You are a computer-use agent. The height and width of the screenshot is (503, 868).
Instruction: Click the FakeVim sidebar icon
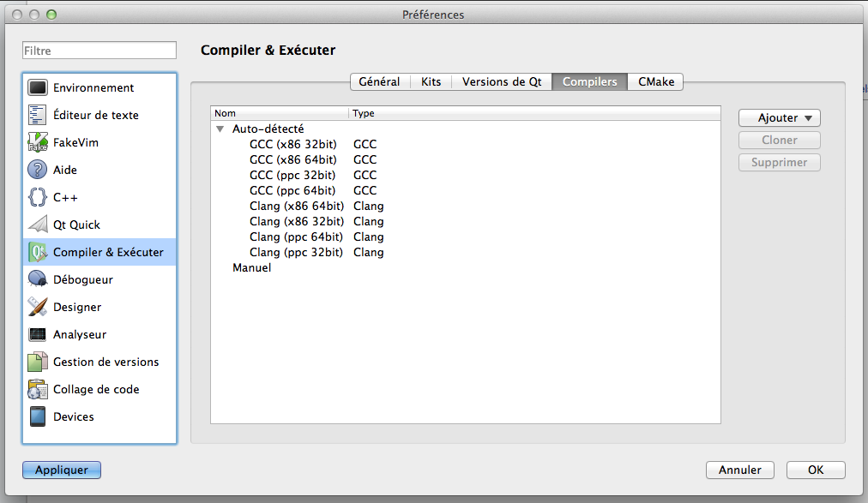[36, 142]
